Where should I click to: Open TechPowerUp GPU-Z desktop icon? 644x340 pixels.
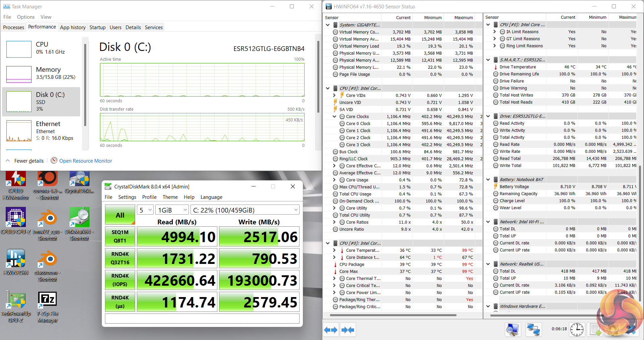coord(16,306)
